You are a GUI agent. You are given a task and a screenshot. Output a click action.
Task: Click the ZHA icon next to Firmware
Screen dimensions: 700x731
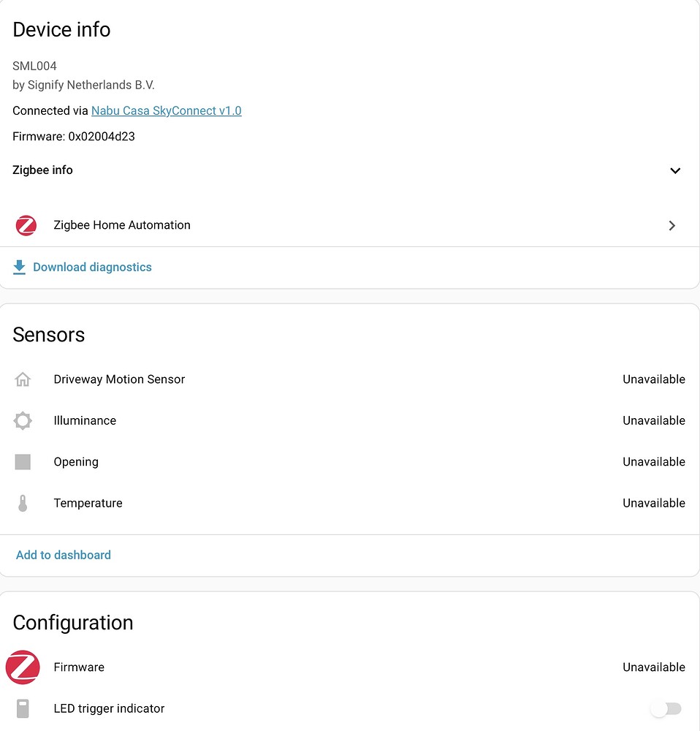[22, 667]
